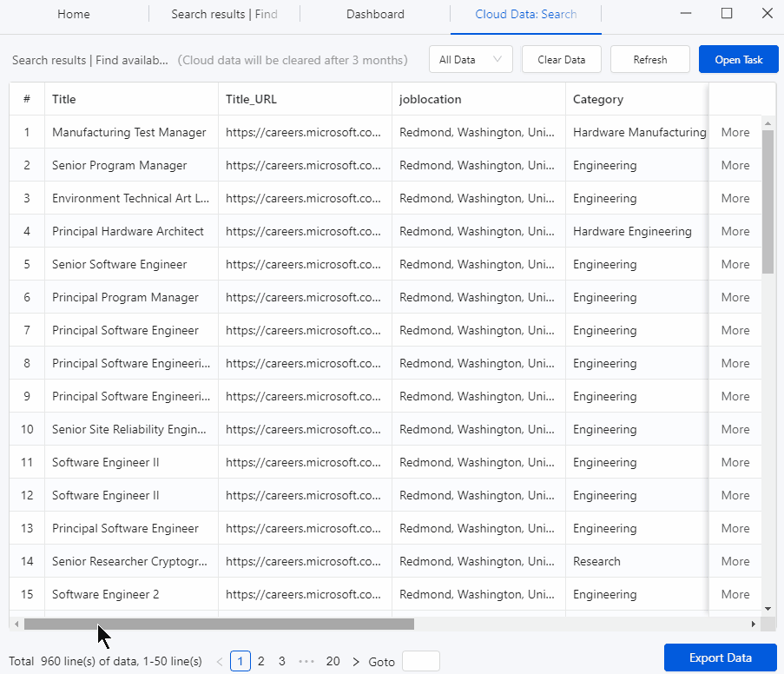Go to page 3 of results

282,662
